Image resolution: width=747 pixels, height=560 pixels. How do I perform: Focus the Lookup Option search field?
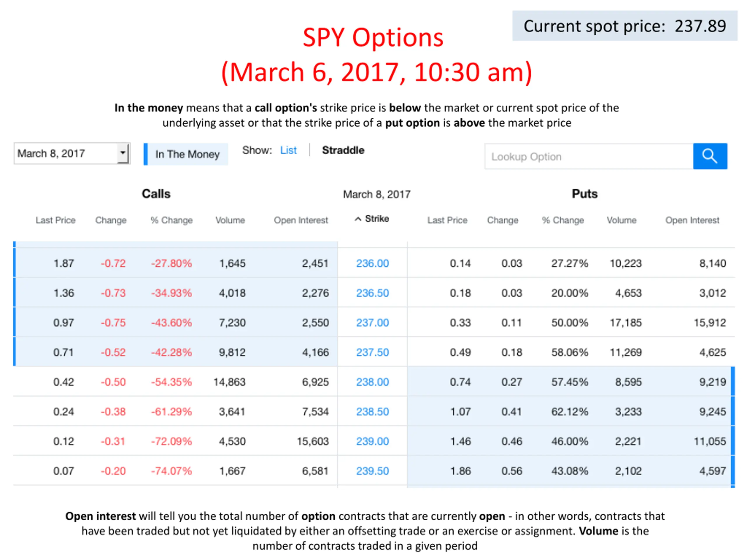pos(589,156)
